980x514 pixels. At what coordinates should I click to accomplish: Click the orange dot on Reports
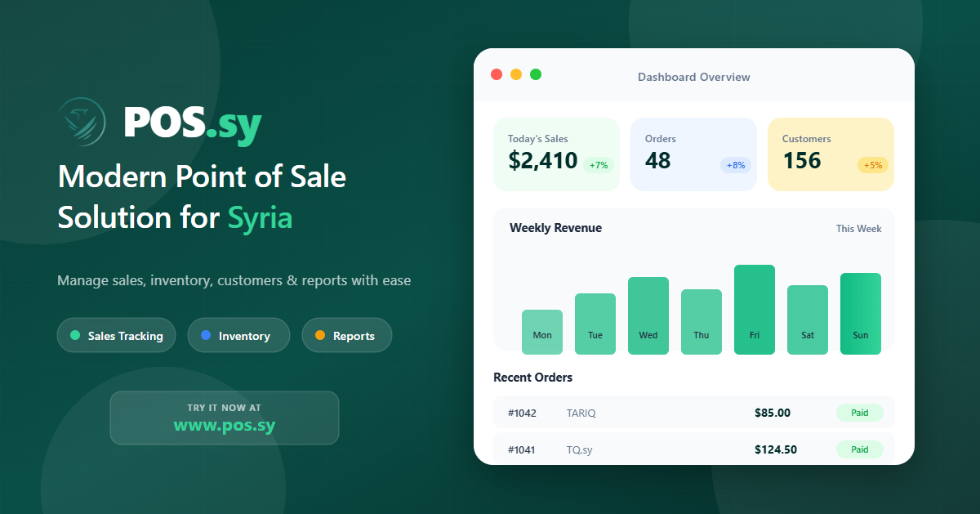(x=320, y=335)
